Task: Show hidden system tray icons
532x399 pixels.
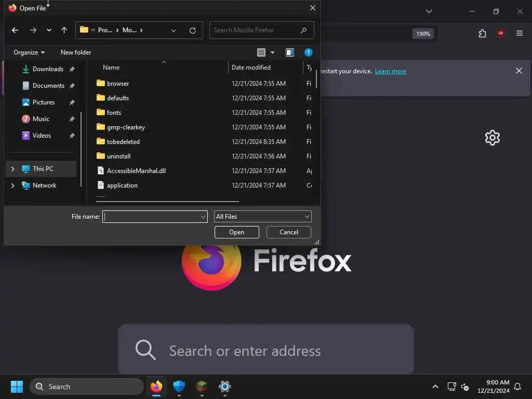Action: (x=435, y=387)
